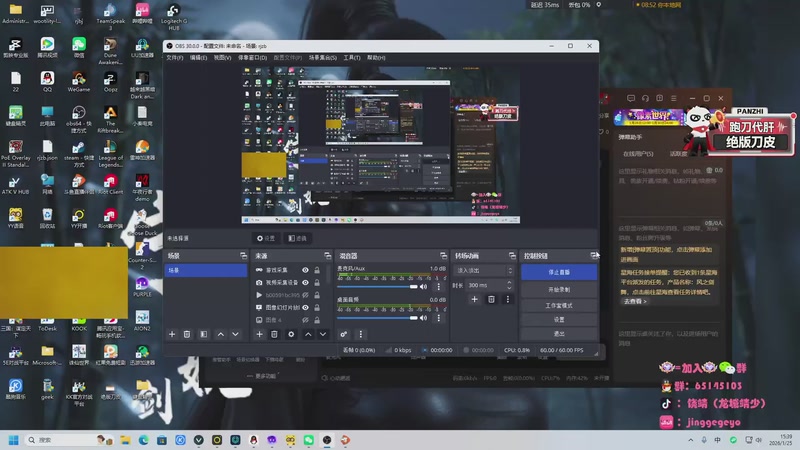
Task: Move scene up arrow in 场景 panel
Action: (x=220, y=334)
